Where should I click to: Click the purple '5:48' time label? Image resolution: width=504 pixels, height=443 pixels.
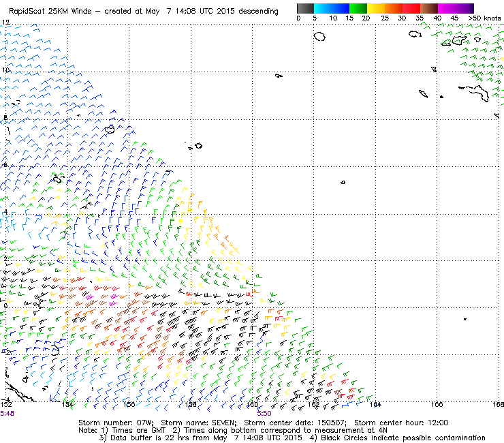click(x=7, y=414)
